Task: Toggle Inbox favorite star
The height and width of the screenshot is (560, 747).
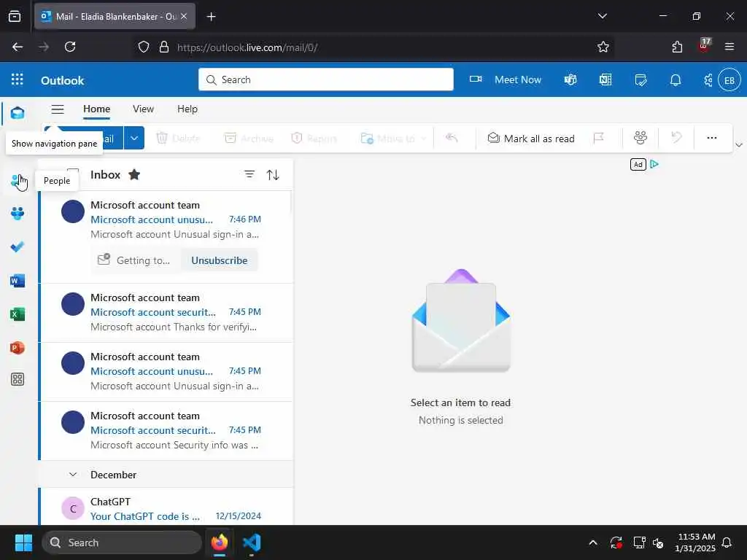Action: 134,175
